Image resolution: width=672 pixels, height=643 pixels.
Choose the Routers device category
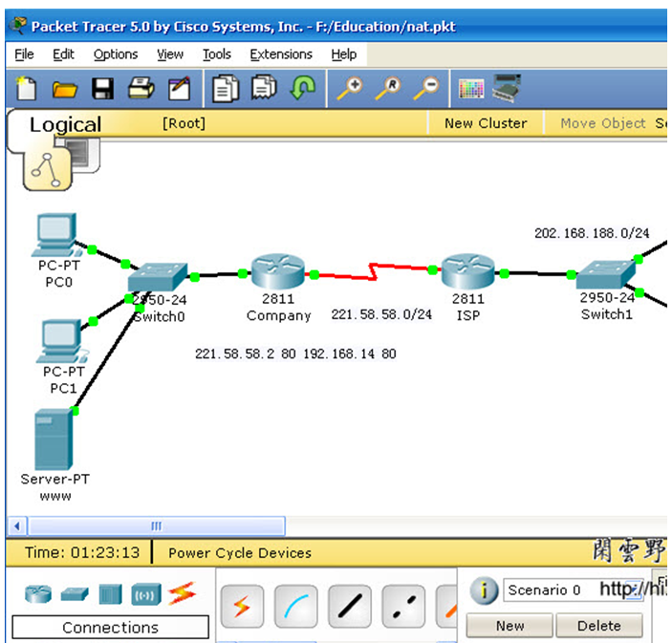coord(38,594)
